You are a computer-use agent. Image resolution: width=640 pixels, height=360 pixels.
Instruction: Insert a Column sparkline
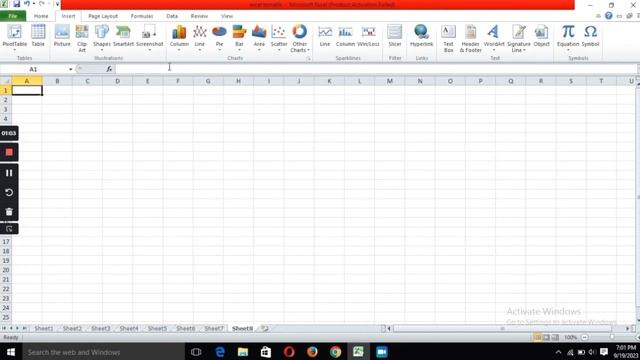[x=345, y=36]
